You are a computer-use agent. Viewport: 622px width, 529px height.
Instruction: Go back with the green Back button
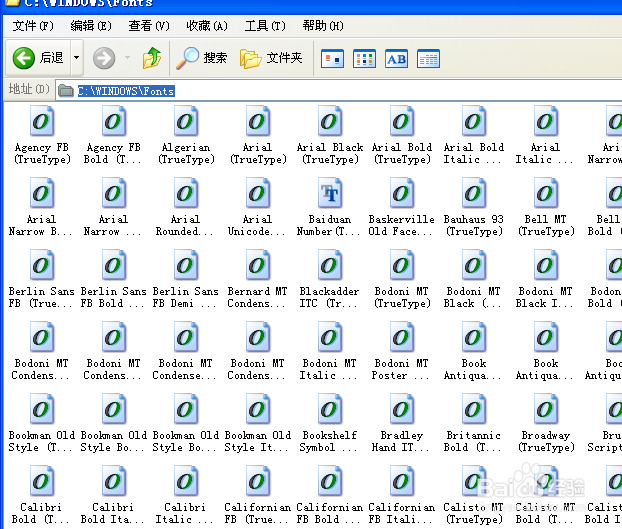pos(38,58)
